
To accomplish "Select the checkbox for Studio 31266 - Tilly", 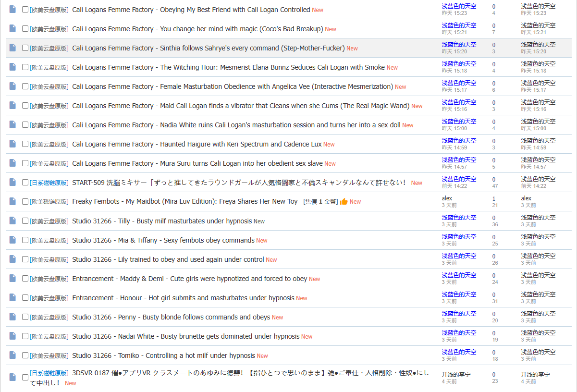I will (x=25, y=220).
